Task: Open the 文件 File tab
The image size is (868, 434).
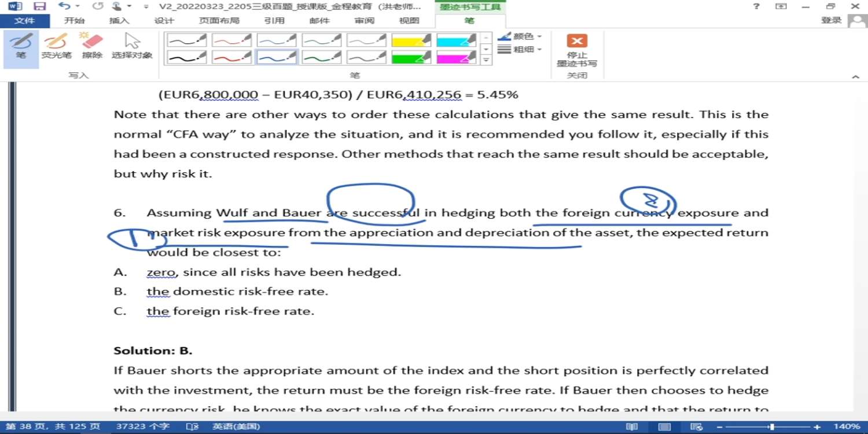Action: [x=25, y=21]
